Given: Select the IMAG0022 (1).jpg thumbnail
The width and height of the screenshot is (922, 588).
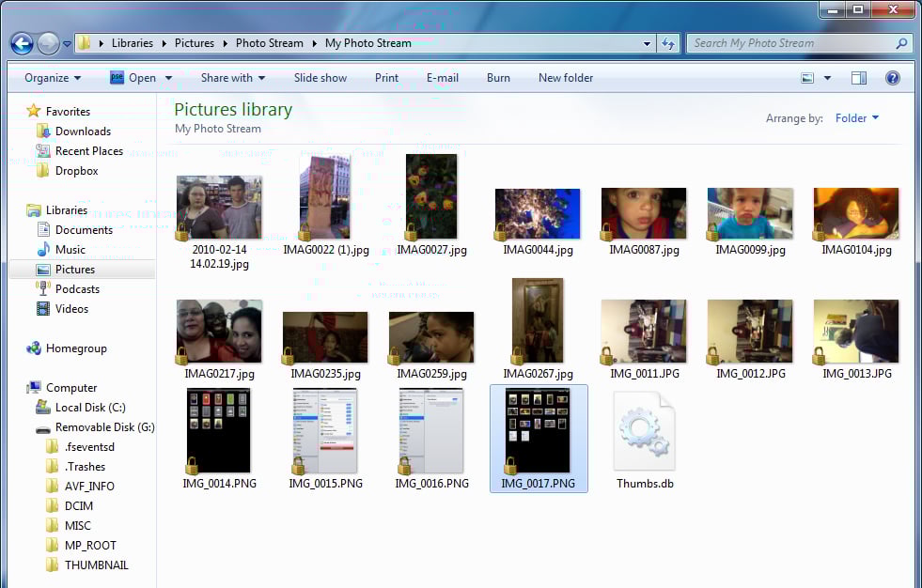Looking at the screenshot, I should [x=325, y=197].
